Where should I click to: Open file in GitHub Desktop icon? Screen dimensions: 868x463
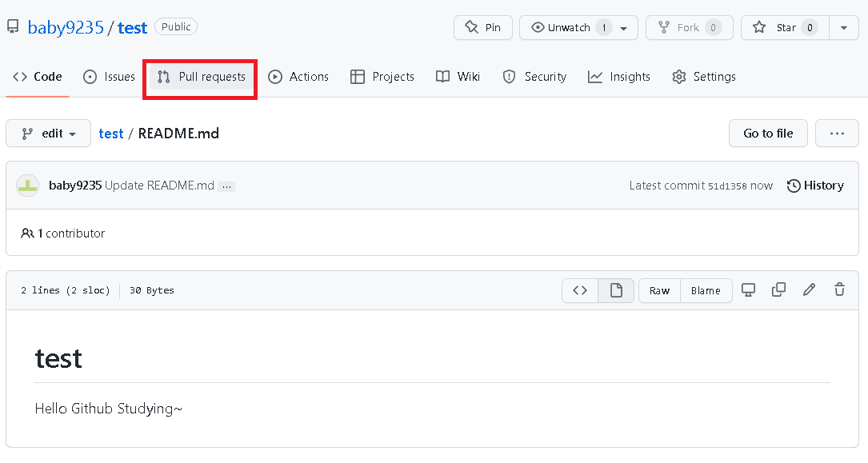point(749,289)
